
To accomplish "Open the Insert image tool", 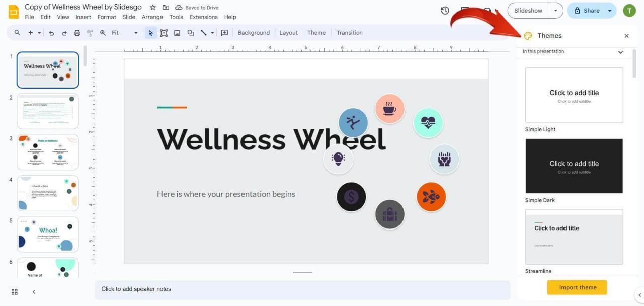I will (x=177, y=33).
